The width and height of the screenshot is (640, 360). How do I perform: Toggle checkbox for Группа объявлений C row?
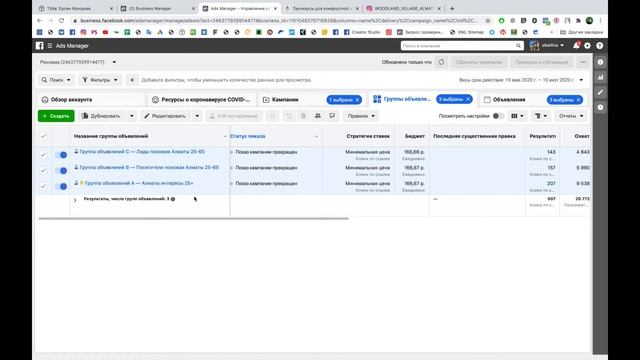coord(43,155)
